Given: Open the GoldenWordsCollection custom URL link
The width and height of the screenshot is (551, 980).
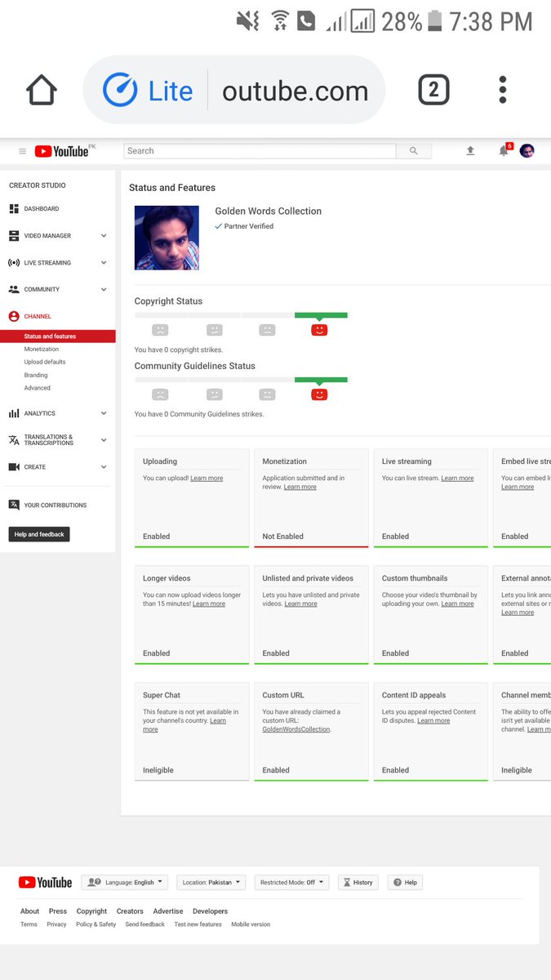Looking at the screenshot, I should click(296, 729).
